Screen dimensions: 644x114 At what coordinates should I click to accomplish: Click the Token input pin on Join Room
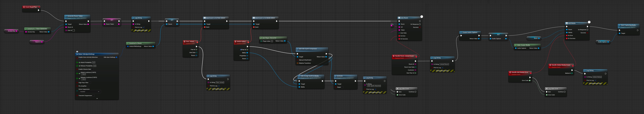pyautogui.click(x=399, y=30)
